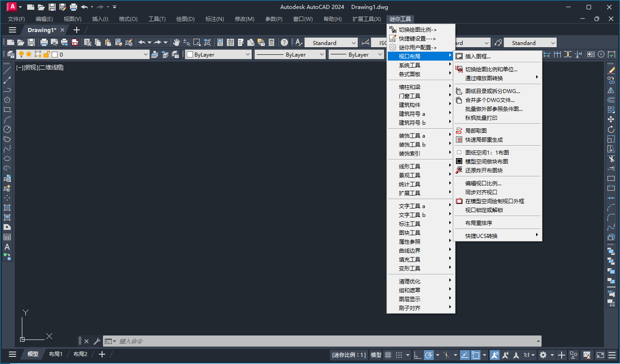Open Layer Properties Manager icon
Screen dimensions: 620x364
point(10,54)
